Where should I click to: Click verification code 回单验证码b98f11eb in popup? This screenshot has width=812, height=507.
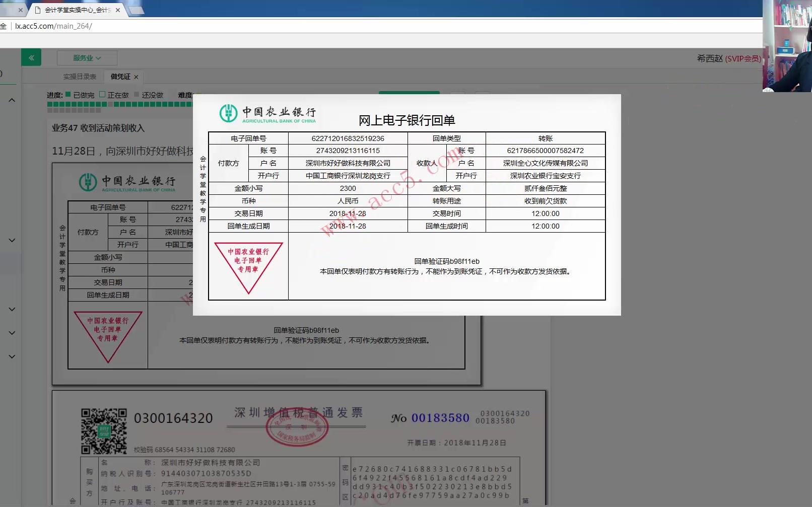point(447,261)
